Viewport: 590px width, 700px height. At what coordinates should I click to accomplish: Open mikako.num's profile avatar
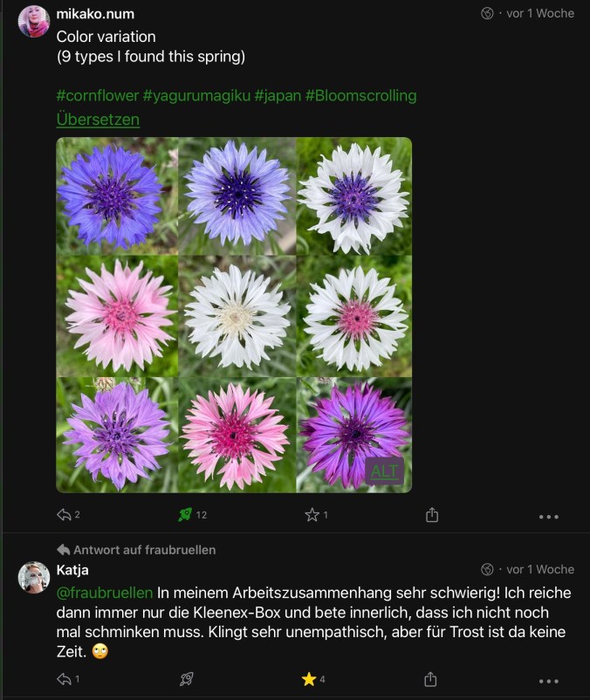(x=34, y=21)
